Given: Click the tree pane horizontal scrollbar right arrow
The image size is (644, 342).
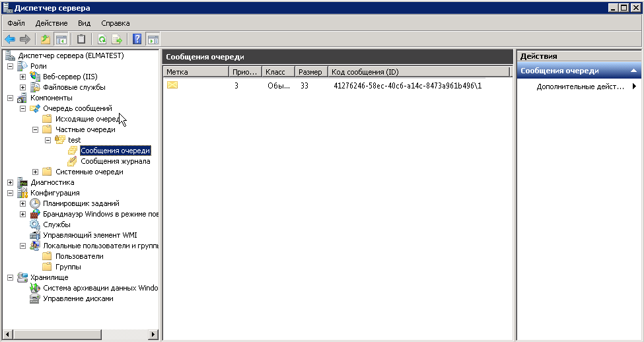Looking at the screenshot, I should (x=155, y=334).
